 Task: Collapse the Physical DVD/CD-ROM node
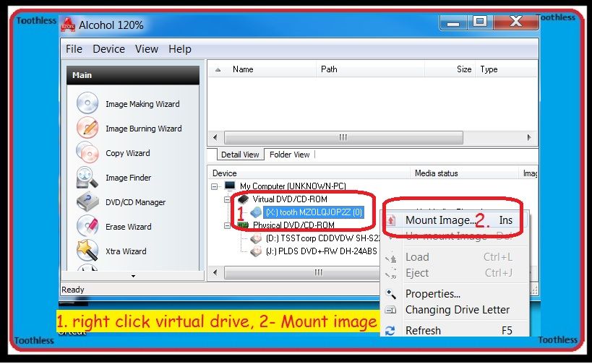pyautogui.click(x=227, y=225)
